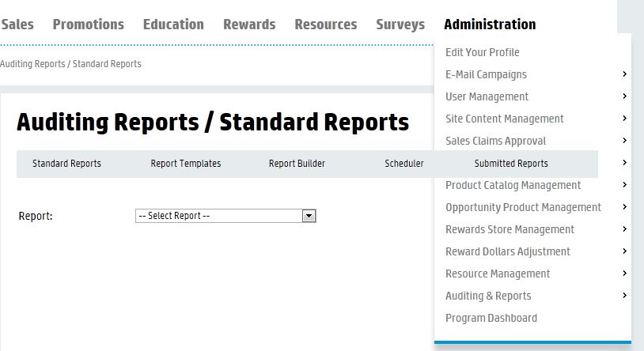Open Program Dashboard from menu
644x351 pixels.
tap(491, 318)
